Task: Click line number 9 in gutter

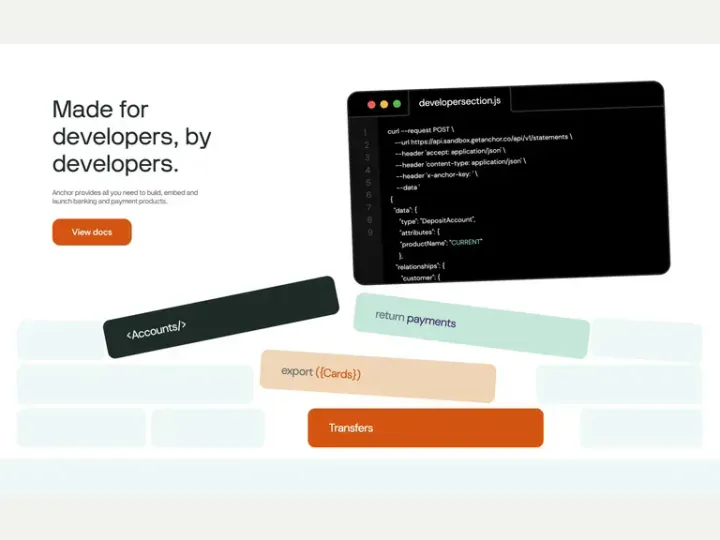Action: (370, 232)
